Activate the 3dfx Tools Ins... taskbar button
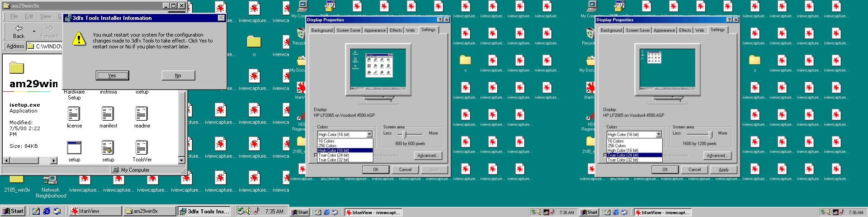The width and height of the screenshot is (868, 217). [x=204, y=211]
